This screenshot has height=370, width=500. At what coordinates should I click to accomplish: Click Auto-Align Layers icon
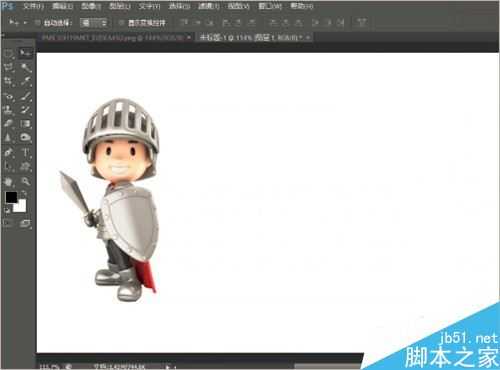click(362, 23)
